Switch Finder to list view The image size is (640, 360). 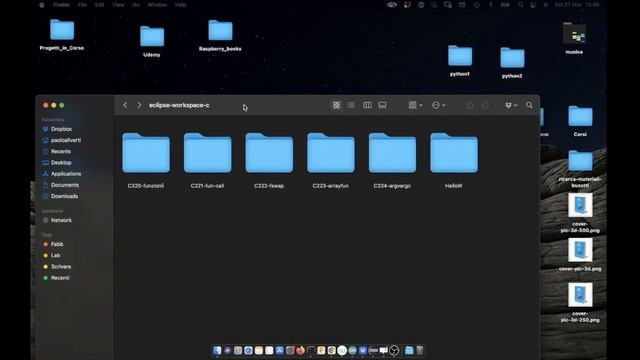351,105
